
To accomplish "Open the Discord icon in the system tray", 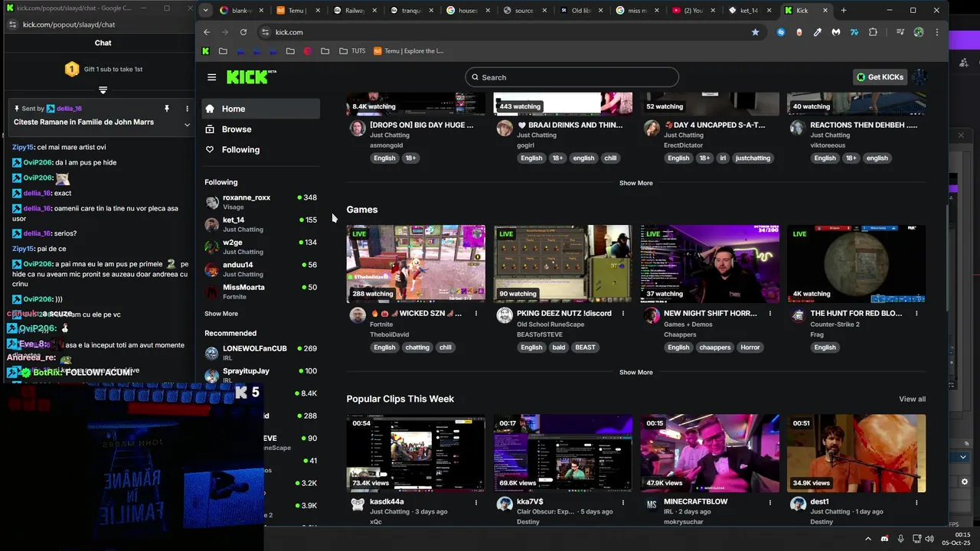I will [x=884, y=539].
